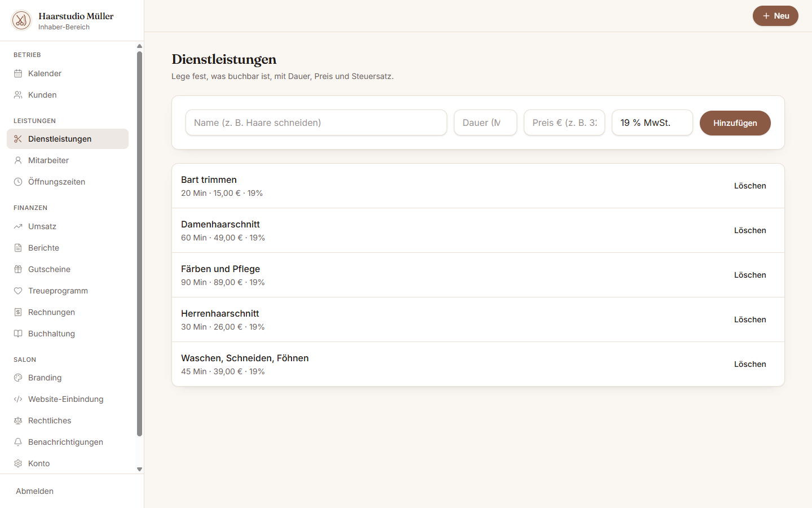This screenshot has width=812, height=508.
Task: Click the Gutscheine gift icon
Action: 18,269
